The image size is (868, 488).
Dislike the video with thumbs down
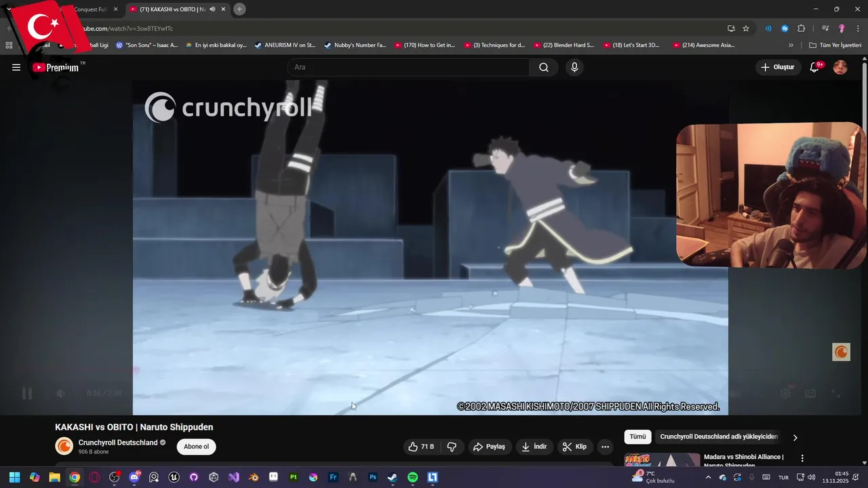coord(452,447)
